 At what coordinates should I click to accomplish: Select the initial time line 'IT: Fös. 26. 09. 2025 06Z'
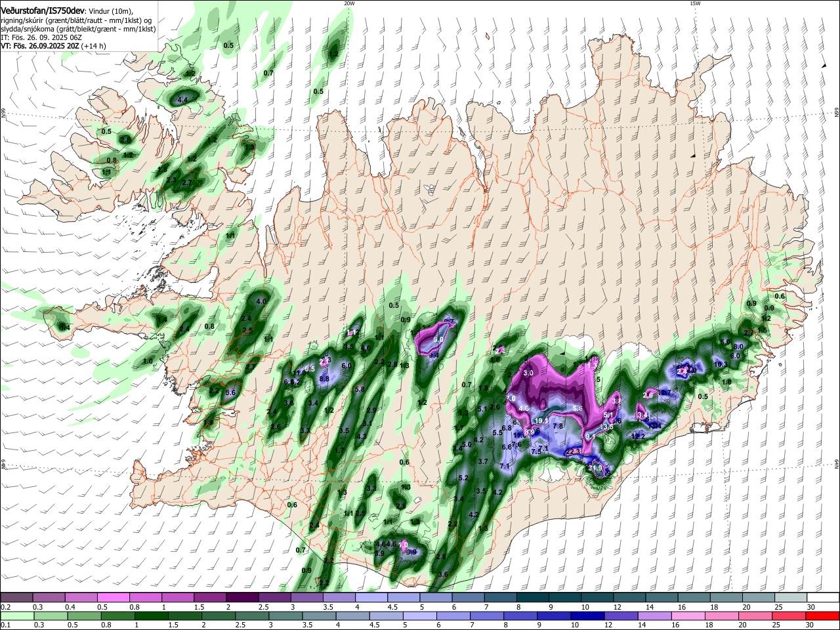pos(41,38)
